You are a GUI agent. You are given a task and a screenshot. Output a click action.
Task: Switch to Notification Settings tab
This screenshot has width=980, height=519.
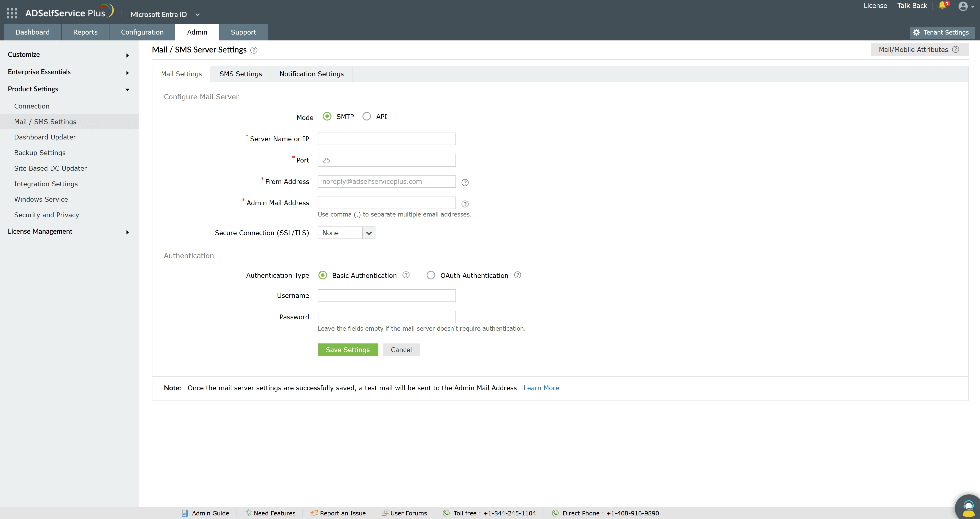[311, 74]
